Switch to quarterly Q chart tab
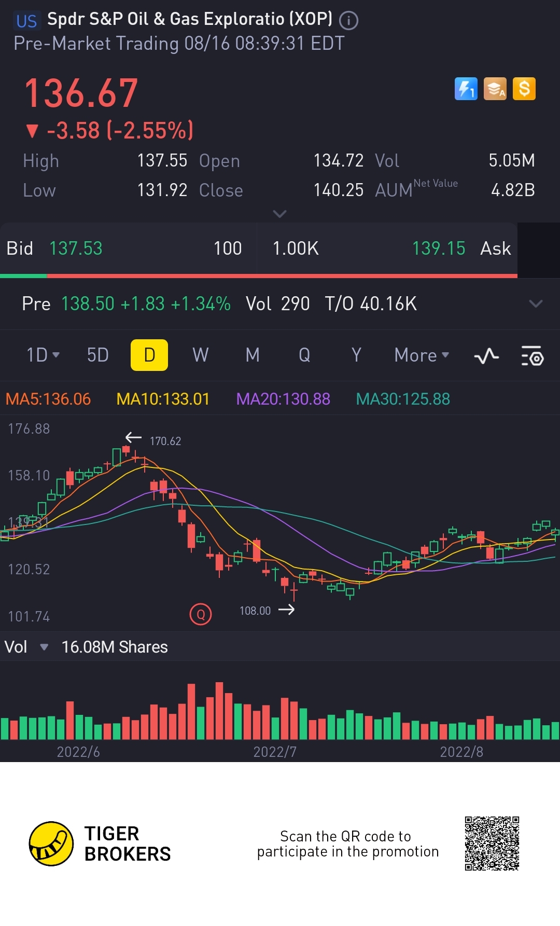The width and height of the screenshot is (560, 926). tap(304, 355)
